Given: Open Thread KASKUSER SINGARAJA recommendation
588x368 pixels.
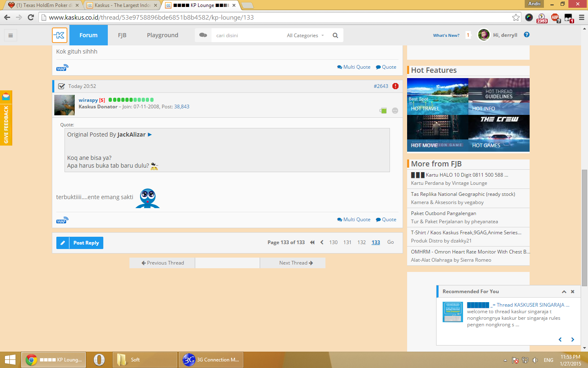Looking at the screenshot, I should [x=518, y=305].
